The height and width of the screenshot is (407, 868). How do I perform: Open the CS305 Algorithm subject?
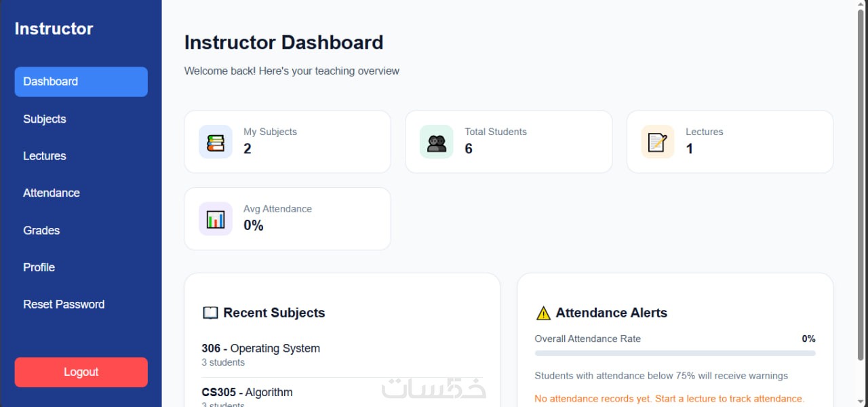[x=248, y=392]
